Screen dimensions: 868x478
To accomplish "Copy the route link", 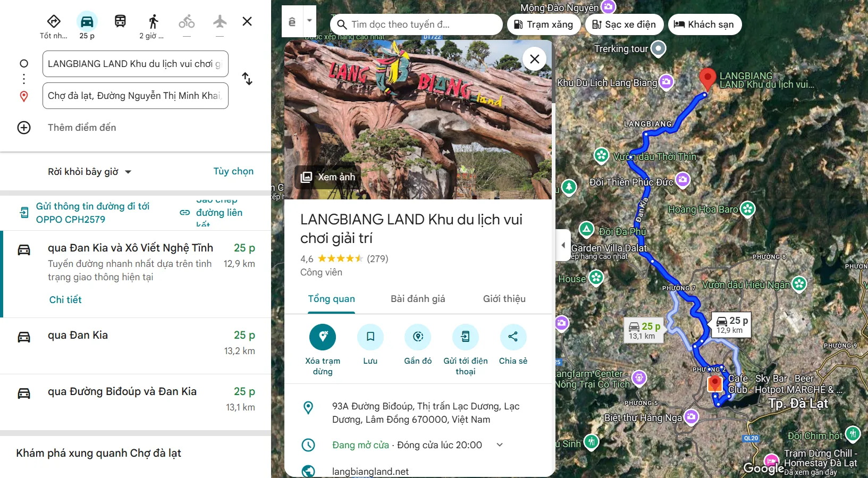I will tap(213, 213).
